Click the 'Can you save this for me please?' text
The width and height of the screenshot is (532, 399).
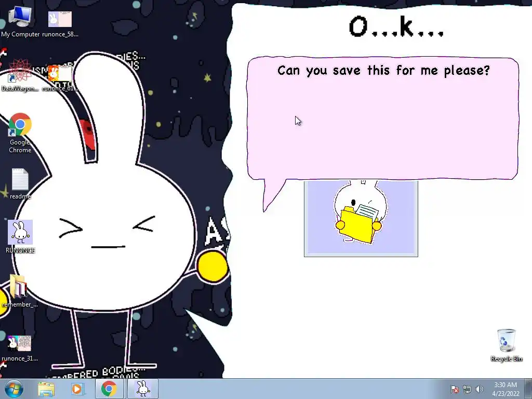pos(383,71)
